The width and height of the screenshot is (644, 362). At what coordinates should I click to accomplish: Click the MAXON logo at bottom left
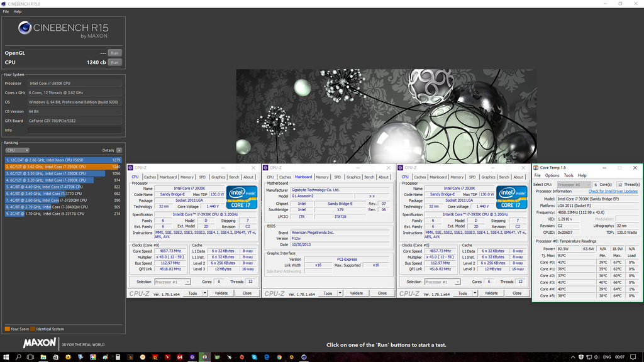(x=39, y=344)
